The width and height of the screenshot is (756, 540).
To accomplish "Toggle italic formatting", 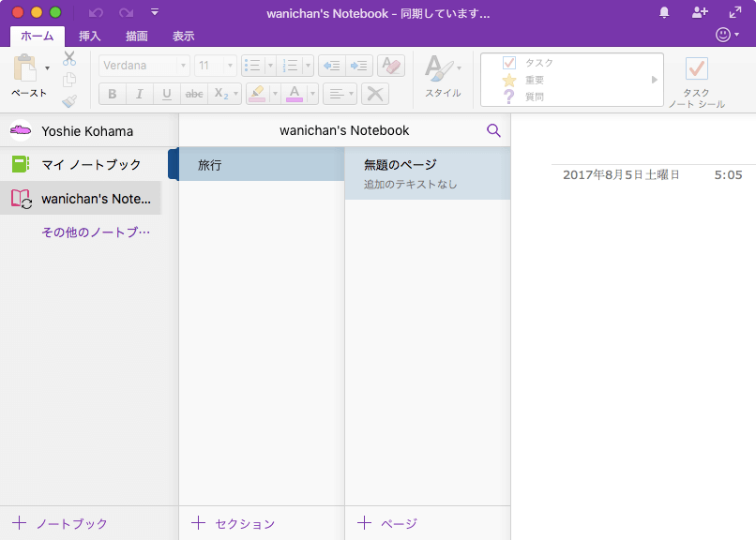I will pos(140,94).
